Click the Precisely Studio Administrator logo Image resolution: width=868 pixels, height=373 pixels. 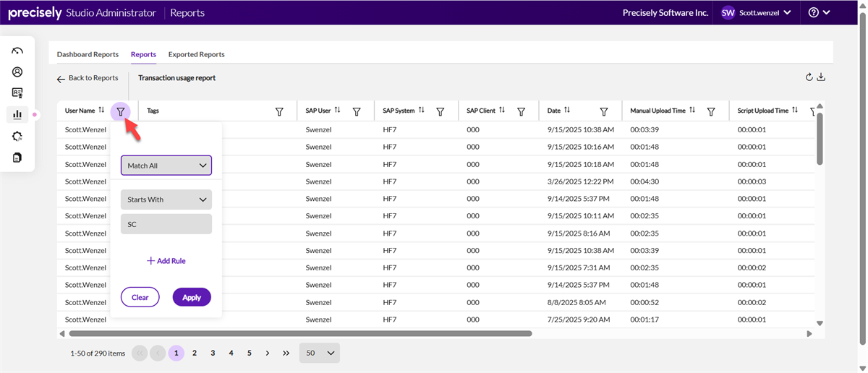(x=82, y=12)
